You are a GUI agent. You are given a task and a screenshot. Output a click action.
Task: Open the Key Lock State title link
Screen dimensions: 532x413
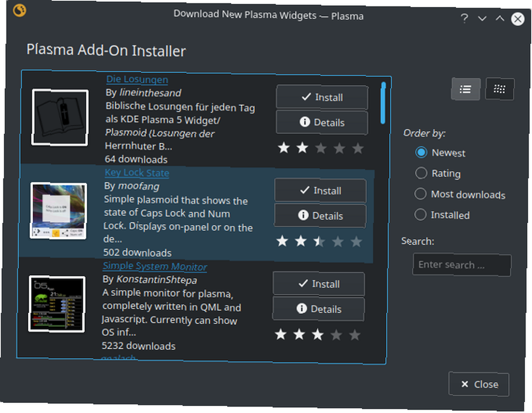coord(137,173)
